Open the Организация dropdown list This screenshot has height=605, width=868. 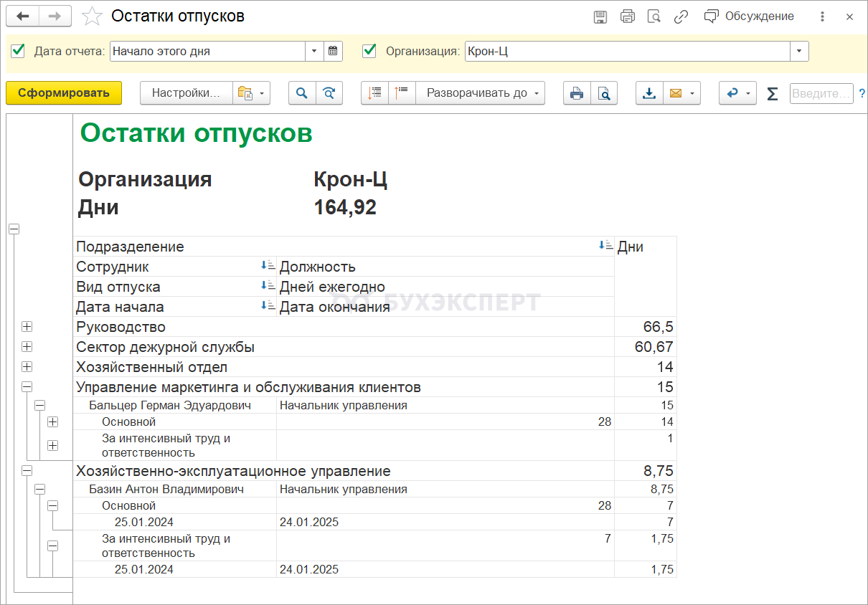pos(799,51)
